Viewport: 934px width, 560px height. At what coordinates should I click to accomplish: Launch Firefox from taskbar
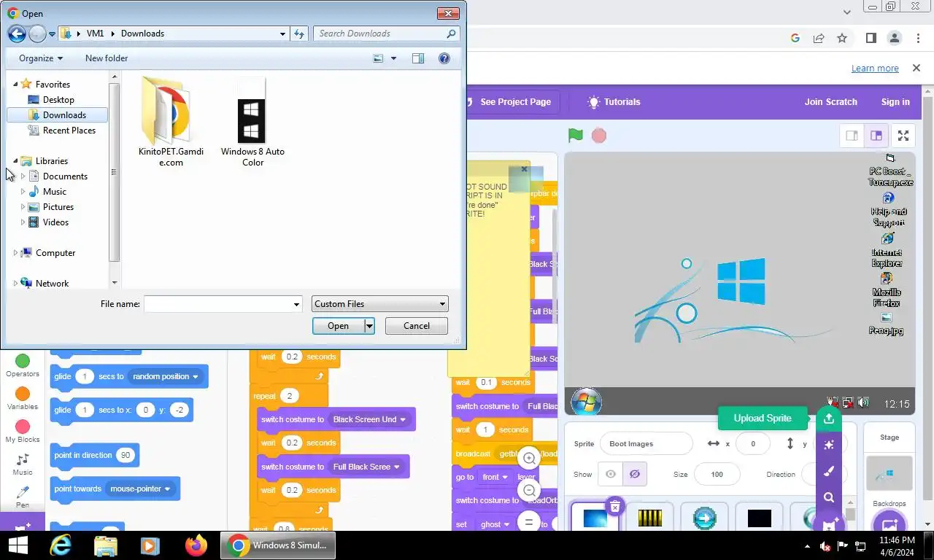(196, 545)
